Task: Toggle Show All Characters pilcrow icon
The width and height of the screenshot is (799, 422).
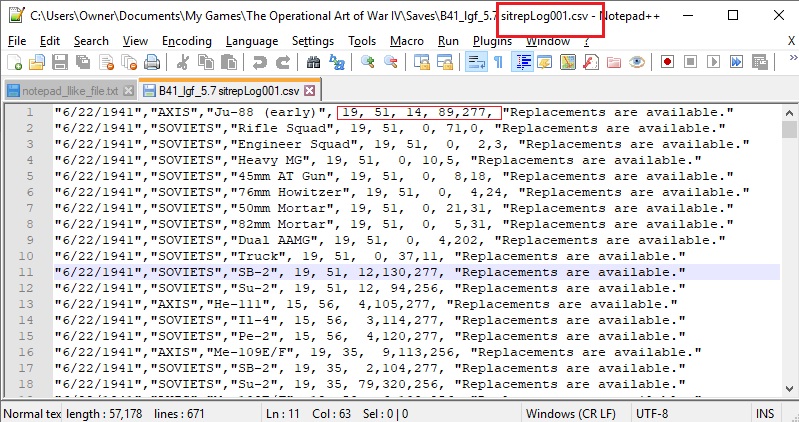Action: click(498, 62)
